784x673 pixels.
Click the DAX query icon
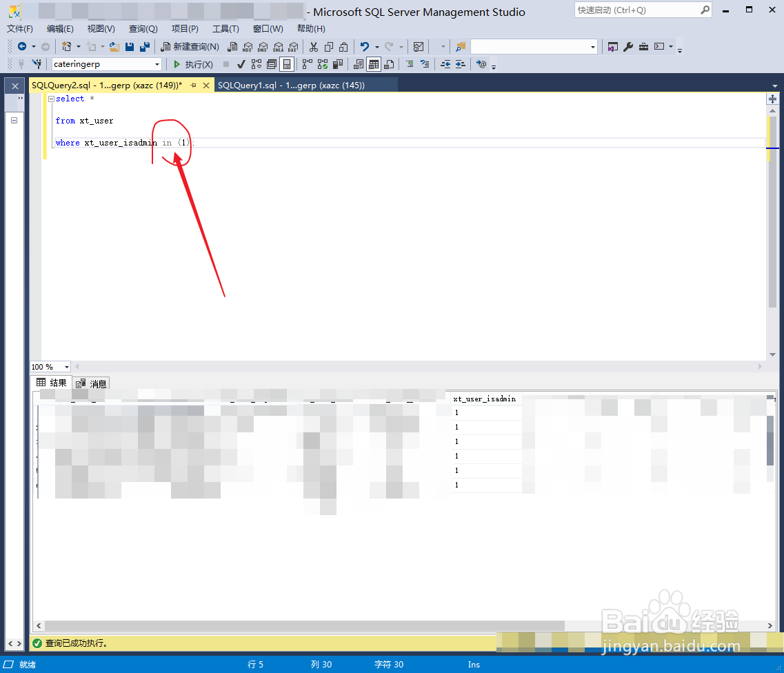[x=293, y=46]
